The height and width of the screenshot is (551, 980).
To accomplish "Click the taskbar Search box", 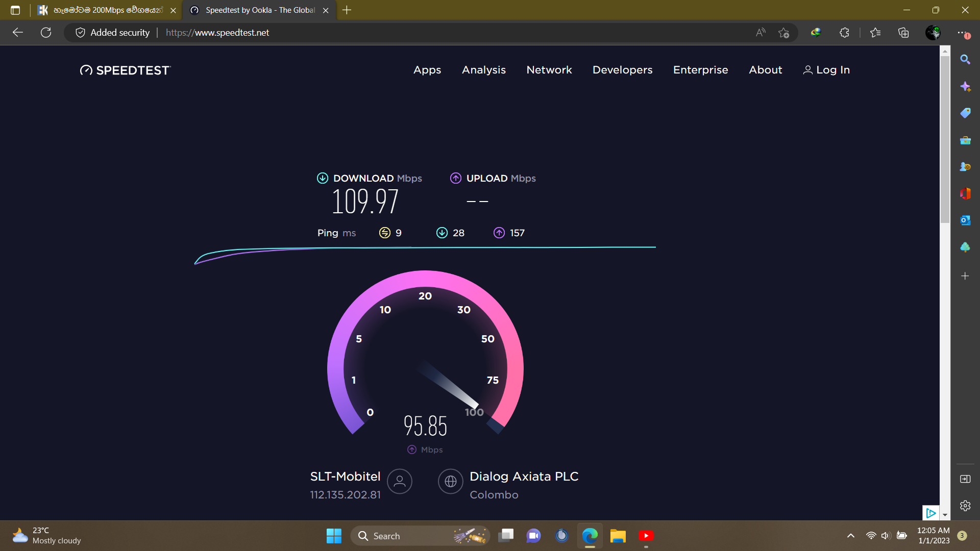I will click(x=420, y=536).
